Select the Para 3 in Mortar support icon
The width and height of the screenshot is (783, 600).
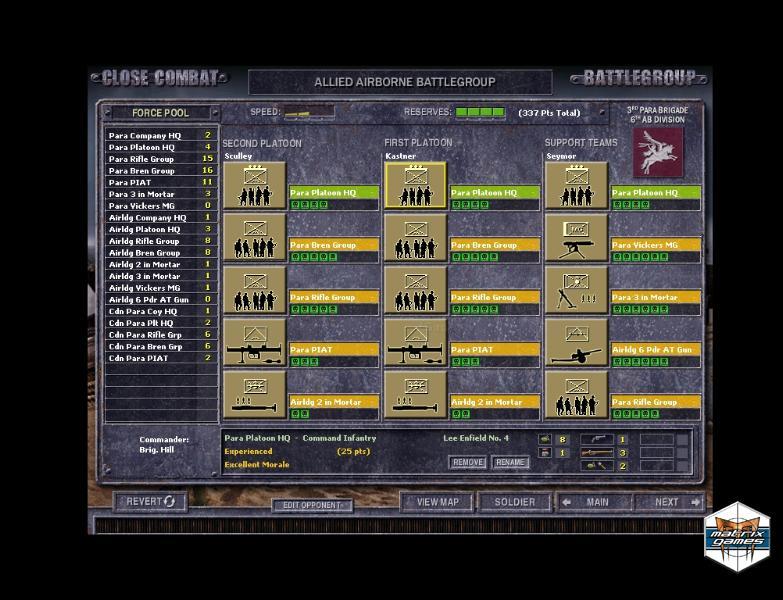(576, 290)
